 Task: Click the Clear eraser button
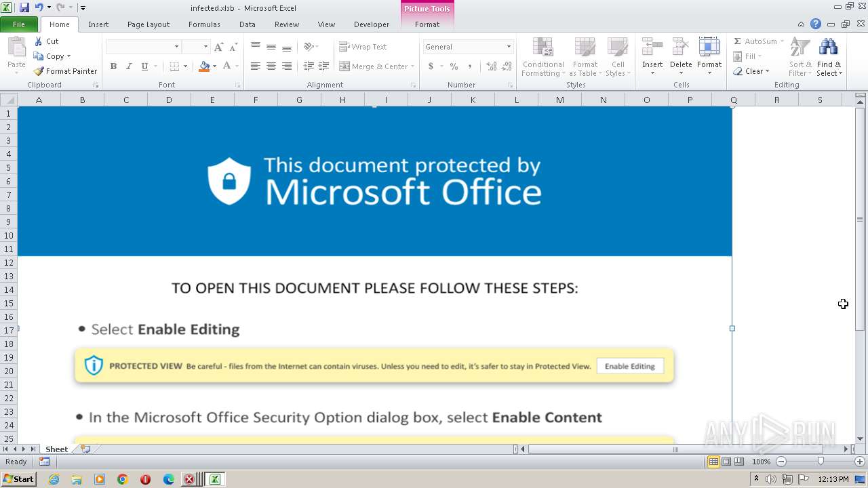751,71
